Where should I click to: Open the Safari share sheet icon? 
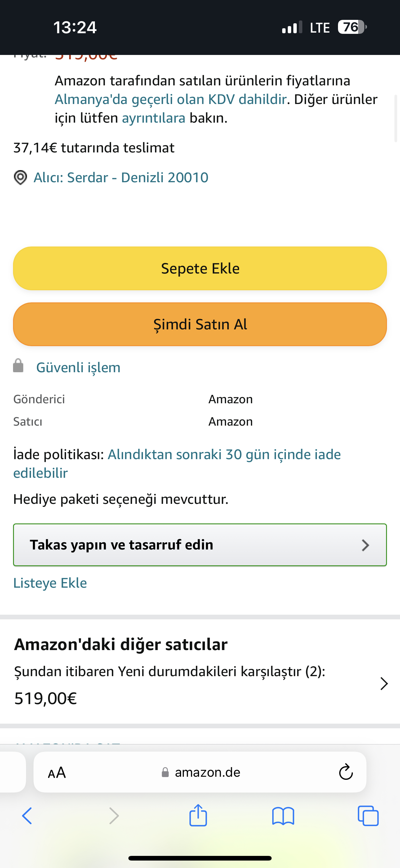(x=198, y=815)
